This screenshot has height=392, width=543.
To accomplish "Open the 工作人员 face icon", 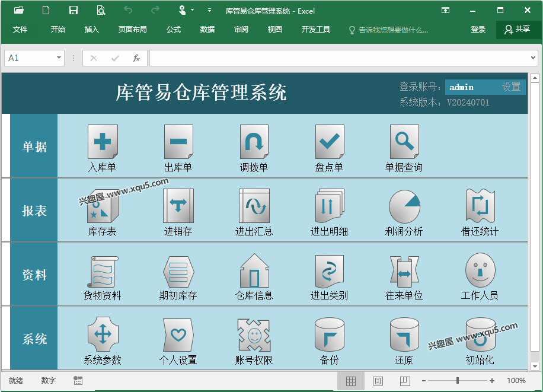I will 480,270.
